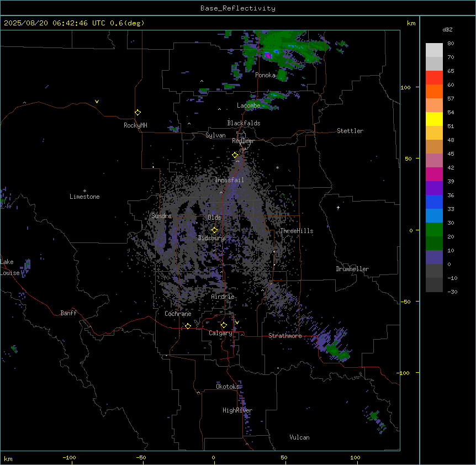Click the Okotoks label
The width and height of the screenshot is (476, 465).
click(228, 387)
